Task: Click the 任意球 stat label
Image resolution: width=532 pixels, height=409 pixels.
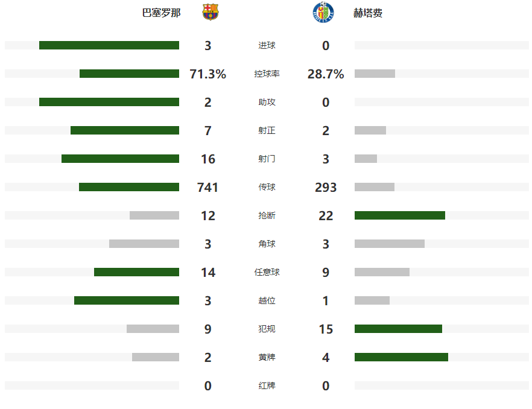Action: pos(267,273)
